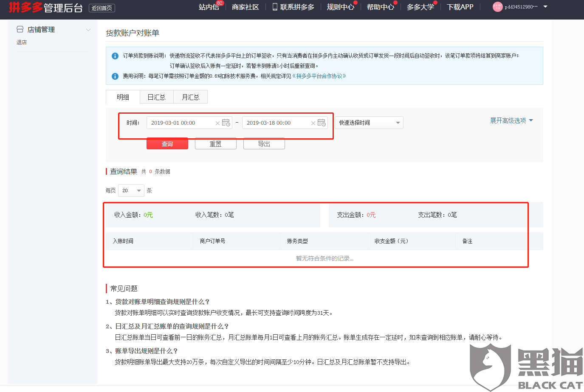This screenshot has height=392, width=584.
Task: Open 帮助中心 in top navigation
Action: (x=381, y=7)
